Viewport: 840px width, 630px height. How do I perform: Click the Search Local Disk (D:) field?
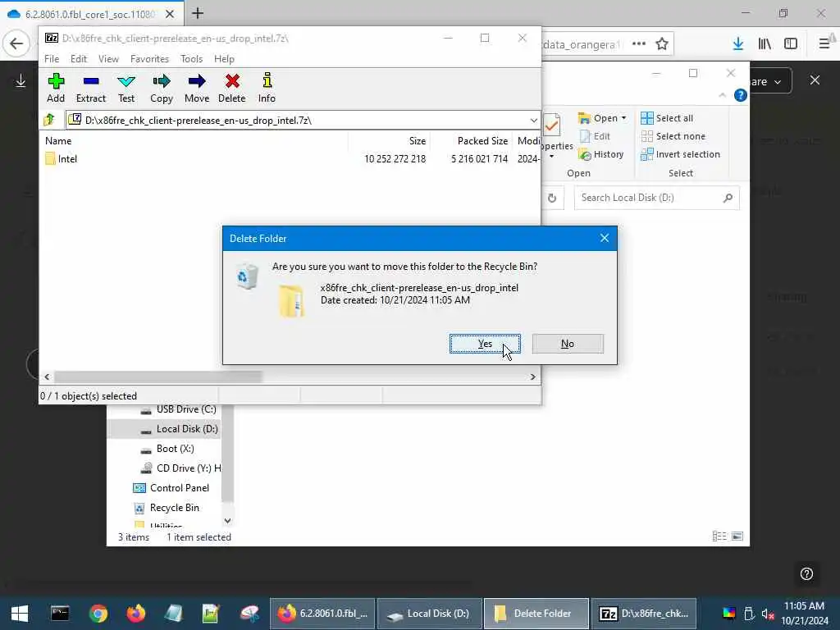(x=657, y=199)
